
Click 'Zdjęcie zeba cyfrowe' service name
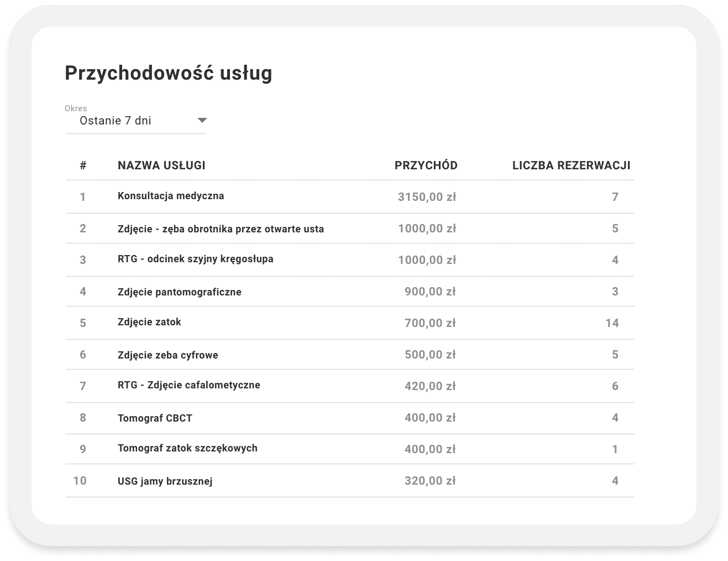(x=167, y=355)
